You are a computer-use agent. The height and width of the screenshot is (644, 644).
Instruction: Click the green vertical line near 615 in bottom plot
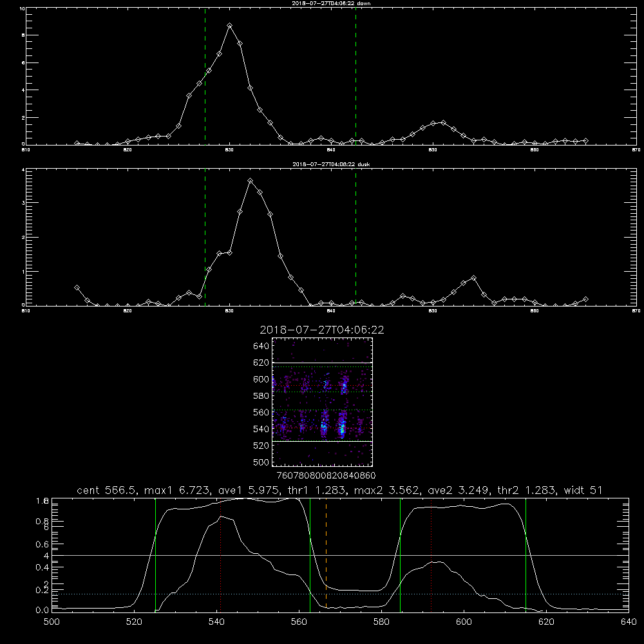coord(526,555)
